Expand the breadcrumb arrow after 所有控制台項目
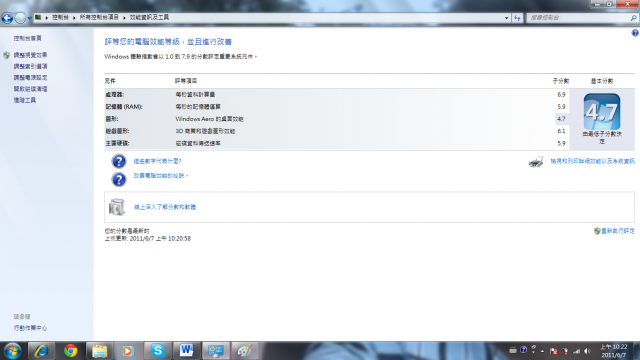Viewport: 640px width, 360px height. point(124,18)
